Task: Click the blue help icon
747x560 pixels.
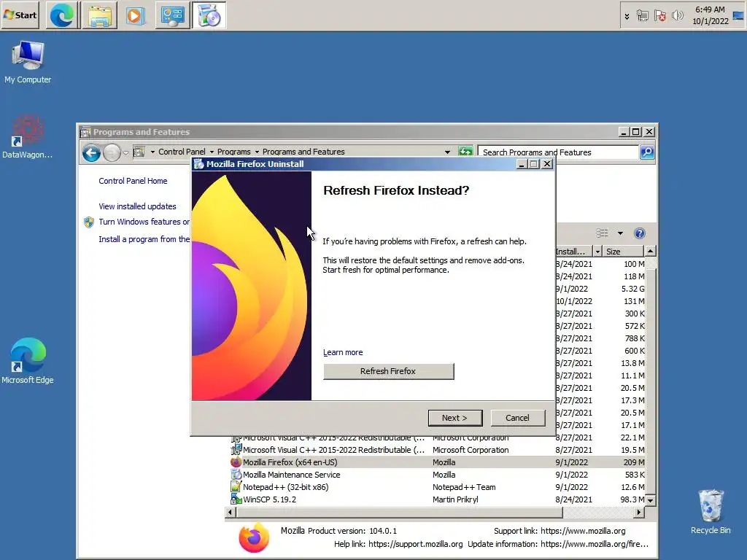Action: (639, 233)
